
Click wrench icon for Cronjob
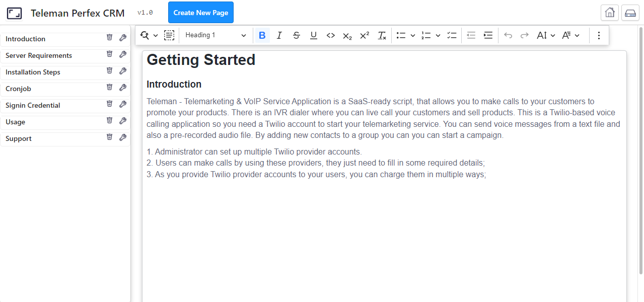click(122, 88)
